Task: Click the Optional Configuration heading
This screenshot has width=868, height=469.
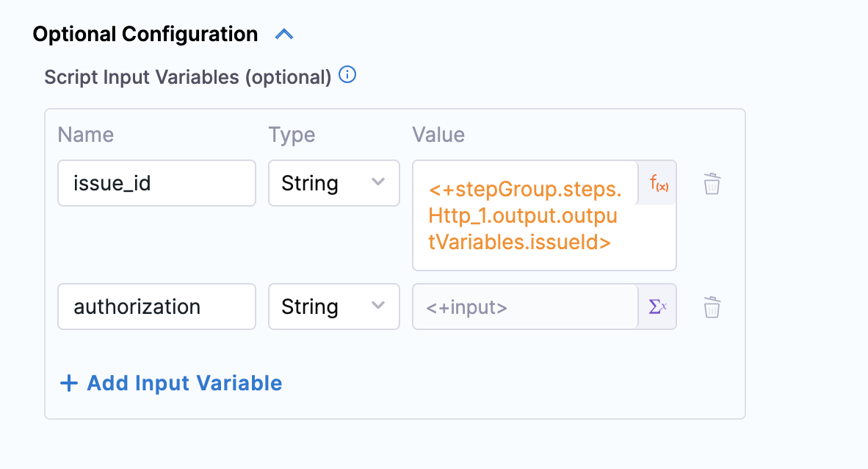Action: (145, 35)
